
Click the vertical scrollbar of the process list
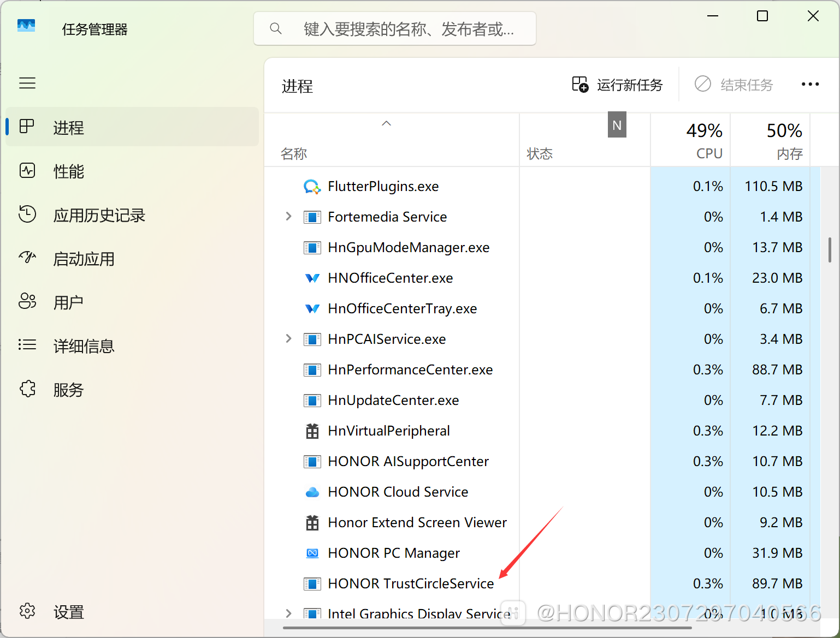coord(830,249)
